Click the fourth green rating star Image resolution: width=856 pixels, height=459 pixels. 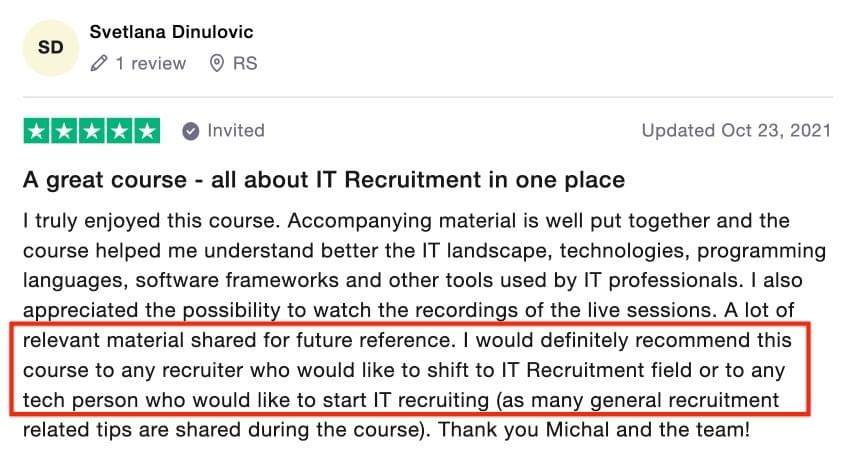click(x=119, y=131)
